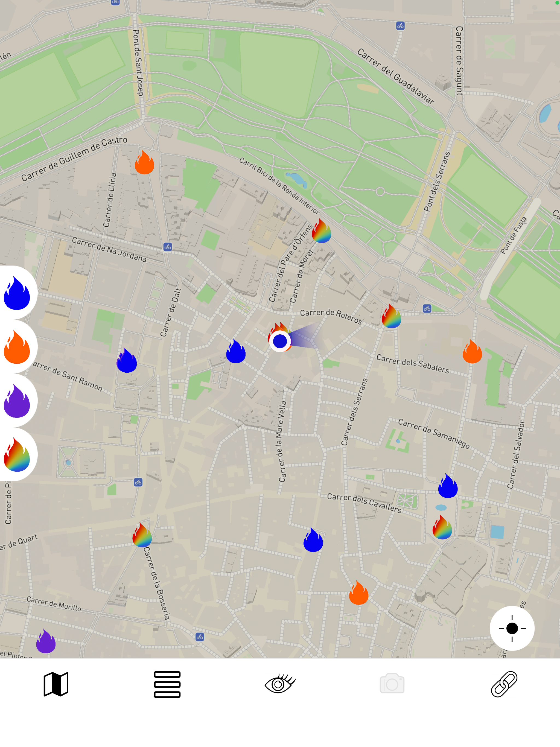Select blue flame left of location dot

(x=236, y=351)
